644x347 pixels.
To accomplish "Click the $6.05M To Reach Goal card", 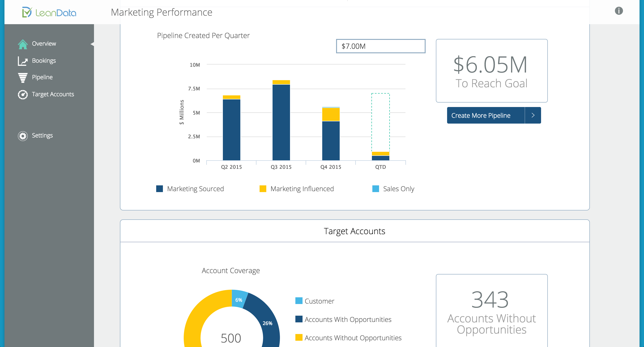I will (x=491, y=71).
